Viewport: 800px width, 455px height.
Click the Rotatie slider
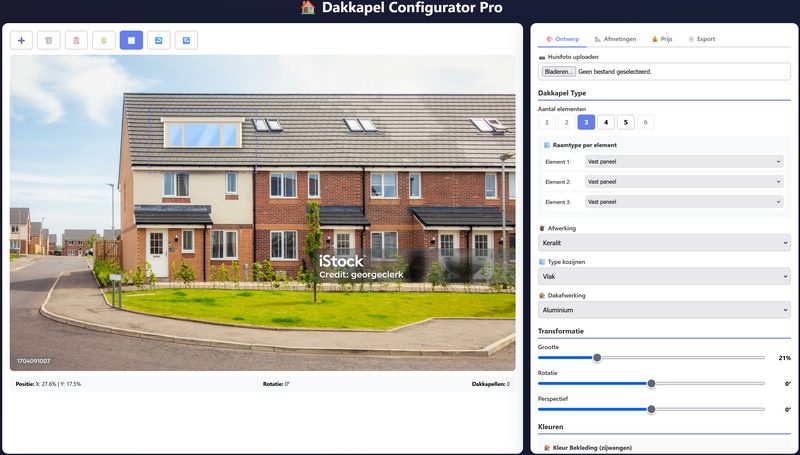[x=652, y=384]
